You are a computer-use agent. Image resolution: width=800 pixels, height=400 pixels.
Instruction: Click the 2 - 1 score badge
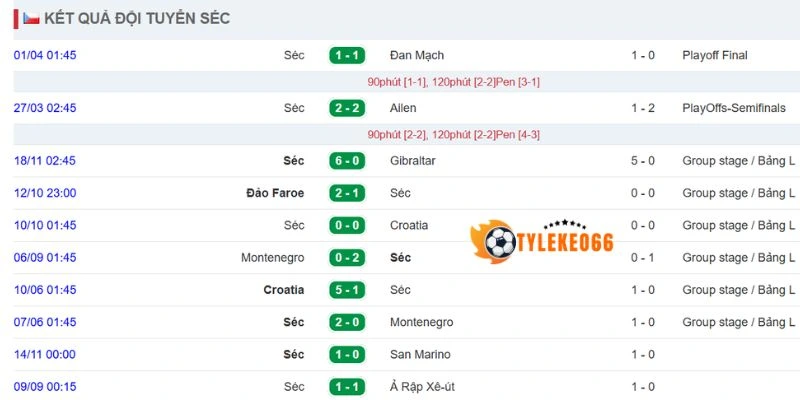(x=345, y=193)
